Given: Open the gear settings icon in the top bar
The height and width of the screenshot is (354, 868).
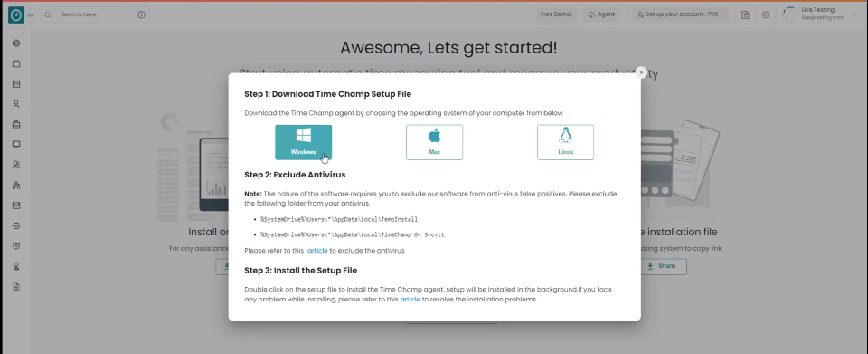Looking at the screenshot, I should (x=766, y=15).
